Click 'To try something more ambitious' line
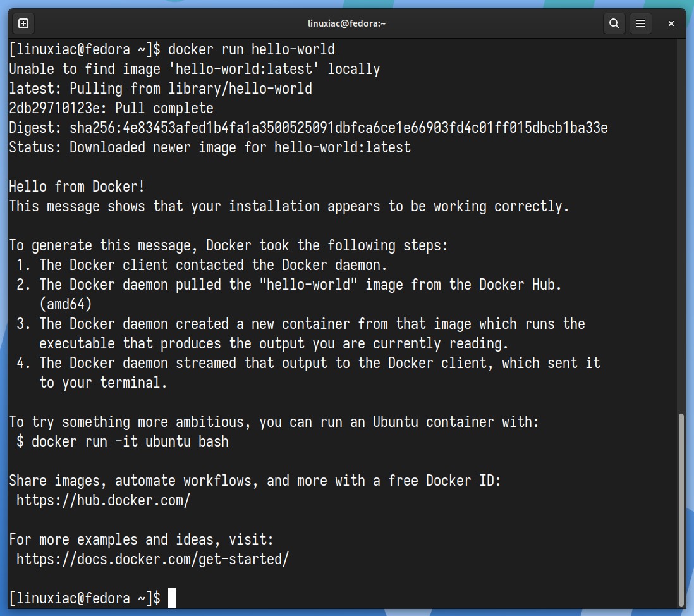The height and width of the screenshot is (616, 694). point(274,422)
